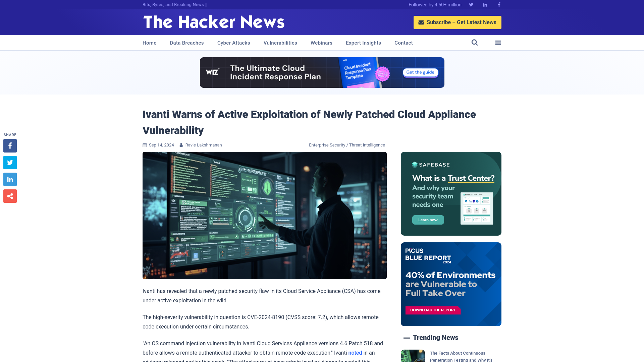Click Subscribe Get Latest News button
The height and width of the screenshot is (362, 644).
[458, 22]
